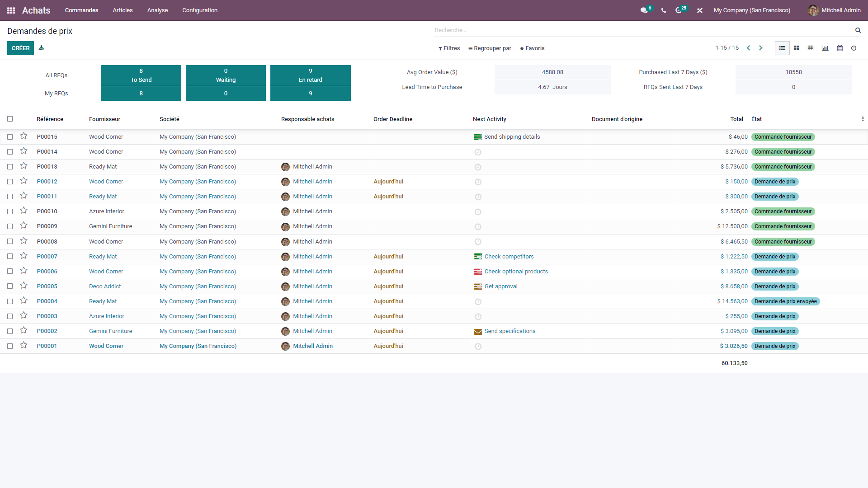Screen dimensions: 868x488
Task: Filter My RFQs en retard count 9
Action: 311,94
